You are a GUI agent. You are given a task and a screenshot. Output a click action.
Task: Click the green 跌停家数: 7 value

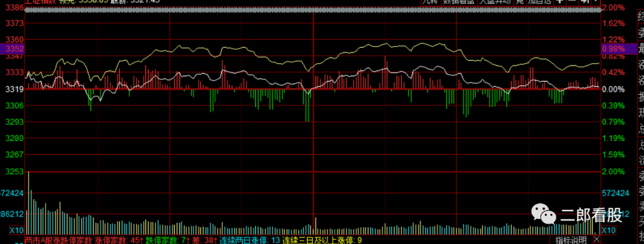pyautogui.click(x=167, y=239)
